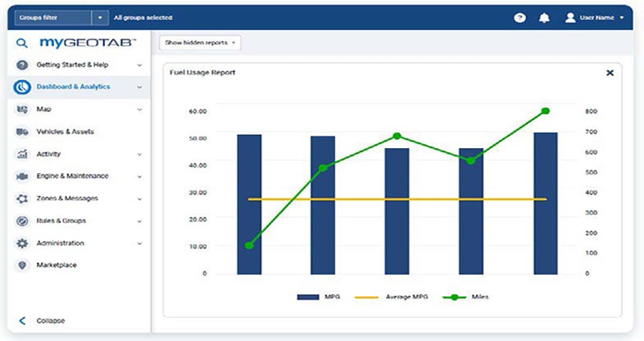Open notifications bell icon

[544, 17]
